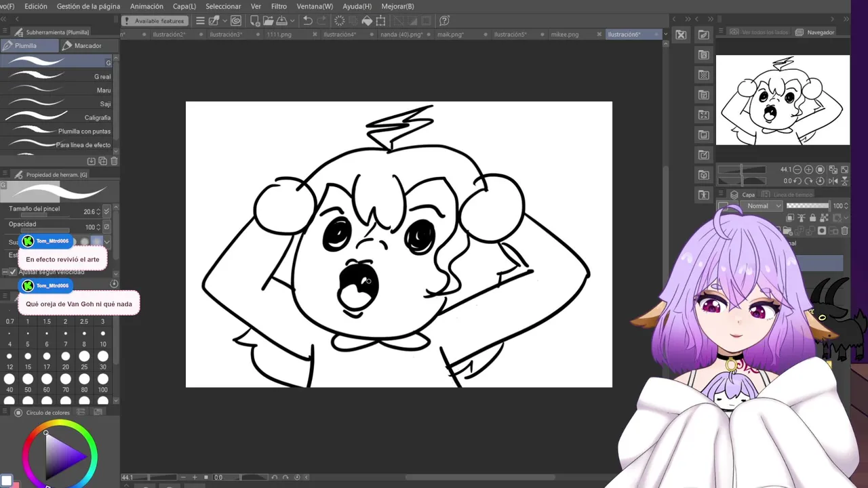Zoom out in the Navigator panel
The height and width of the screenshot is (488, 868).
click(797, 169)
